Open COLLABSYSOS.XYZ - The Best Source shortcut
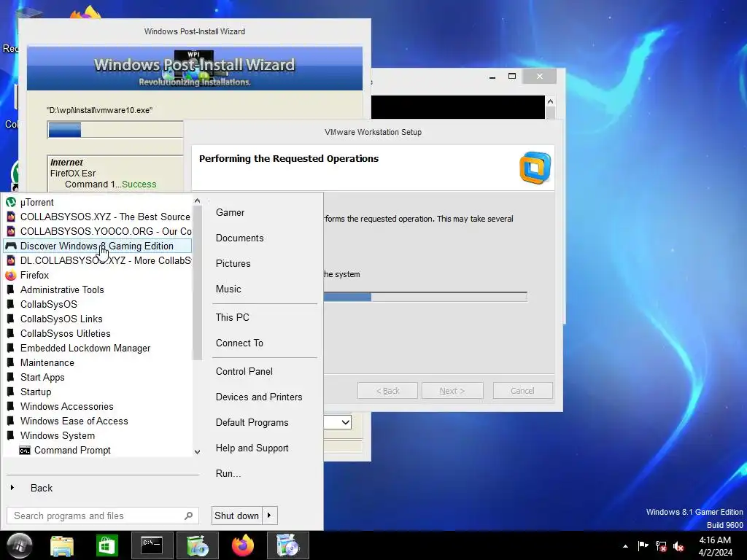 tap(97, 217)
